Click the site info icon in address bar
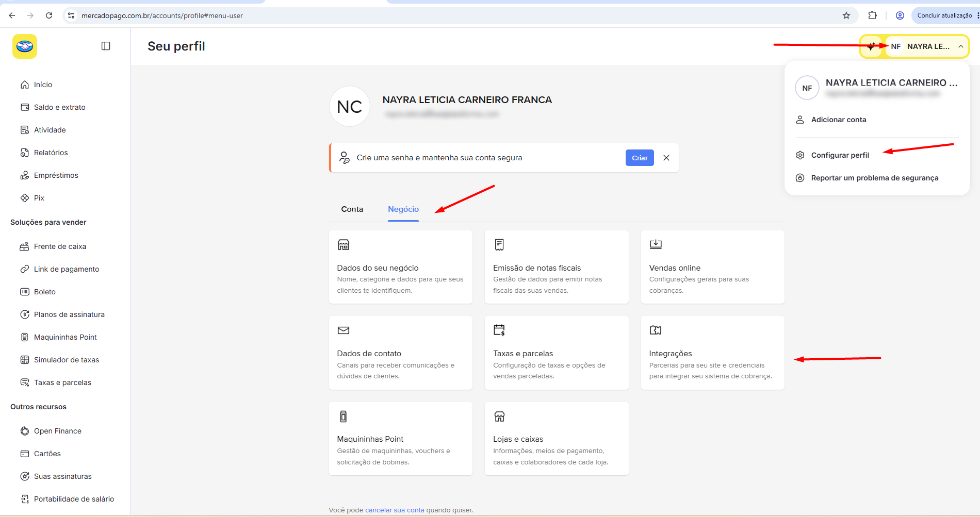This screenshot has height=517, width=980. 71,15
